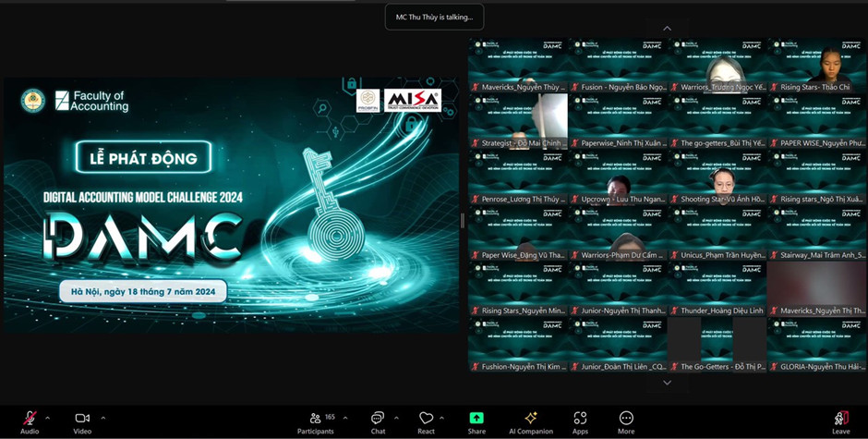868x439 pixels.
Task: Launch the AI Companion
Action: [530, 419]
